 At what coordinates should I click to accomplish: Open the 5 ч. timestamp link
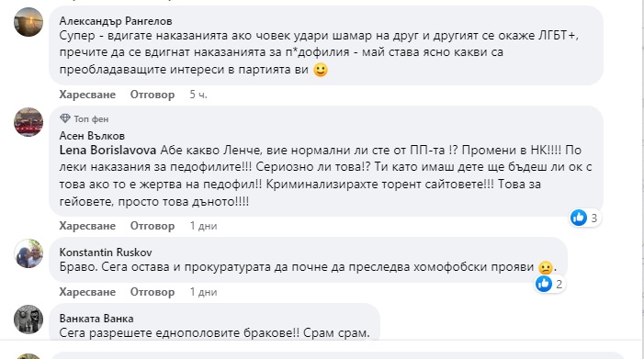coord(198,95)
